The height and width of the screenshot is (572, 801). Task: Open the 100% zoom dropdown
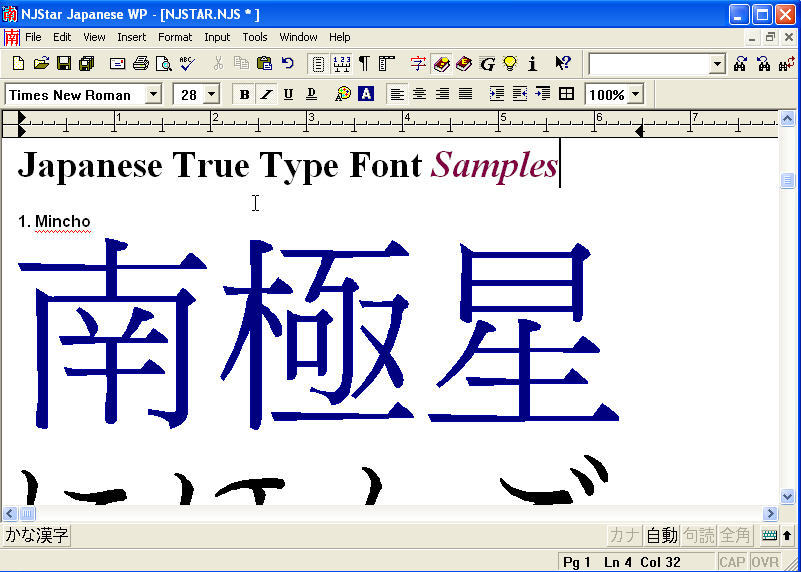[x=635, y=94]
